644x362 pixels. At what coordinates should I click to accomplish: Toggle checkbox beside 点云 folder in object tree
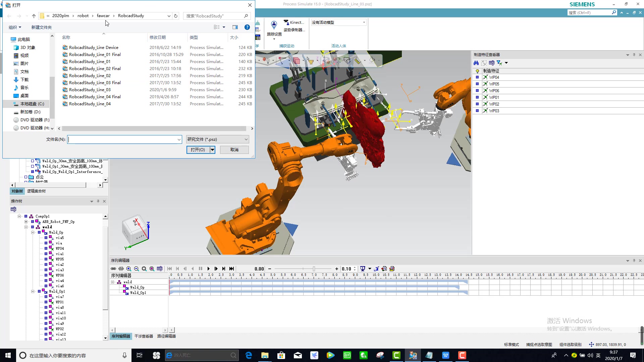[26, 177]
